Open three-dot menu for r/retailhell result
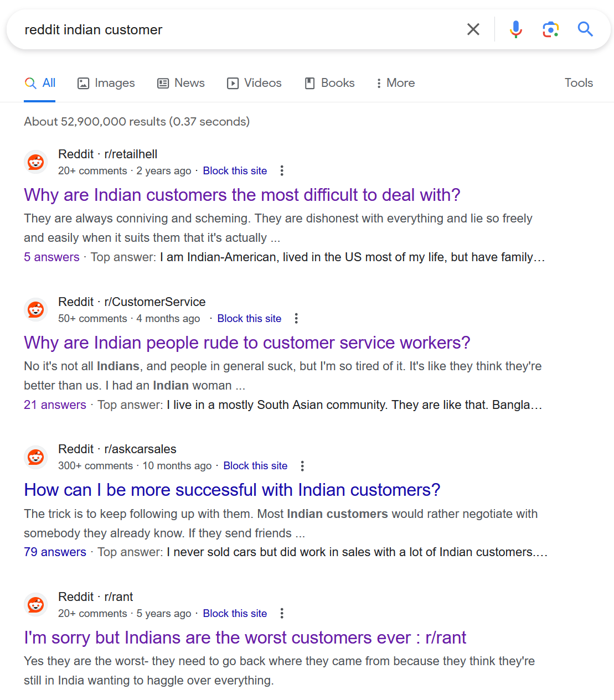The height and width of the screenshot is (700, 614). pyautogui.click(x=282, y=170)
